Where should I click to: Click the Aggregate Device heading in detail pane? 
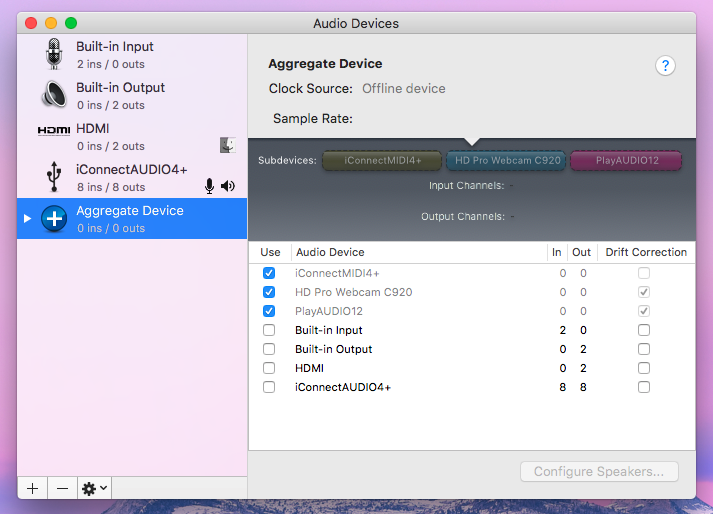pyautogui.click(x=325, y=64)
